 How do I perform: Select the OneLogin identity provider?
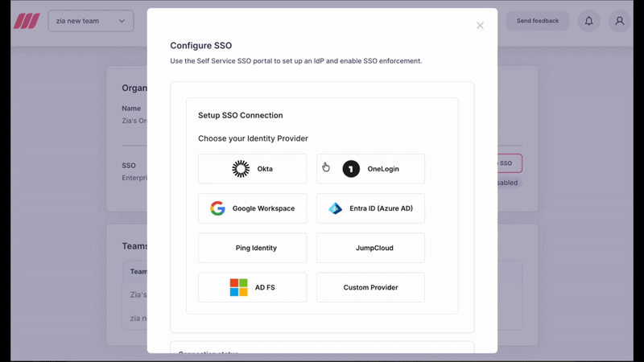point(370,169)
